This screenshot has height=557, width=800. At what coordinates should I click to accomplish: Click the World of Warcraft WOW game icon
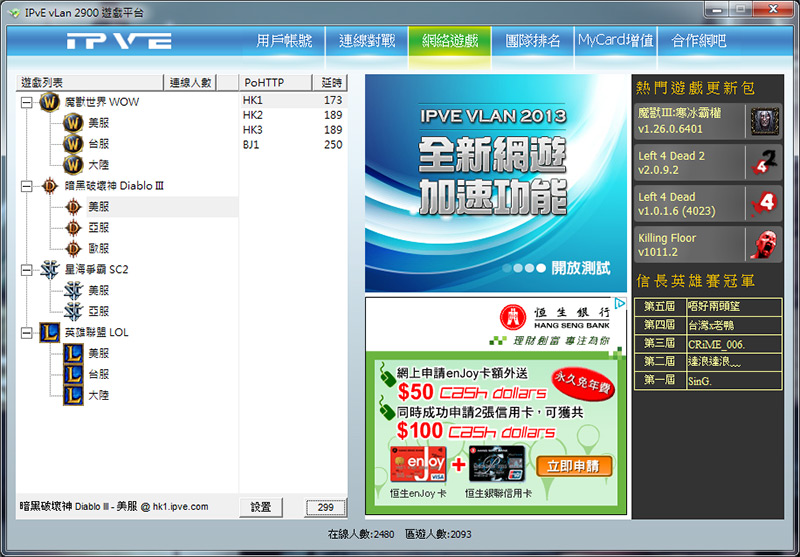pos(49,102)
